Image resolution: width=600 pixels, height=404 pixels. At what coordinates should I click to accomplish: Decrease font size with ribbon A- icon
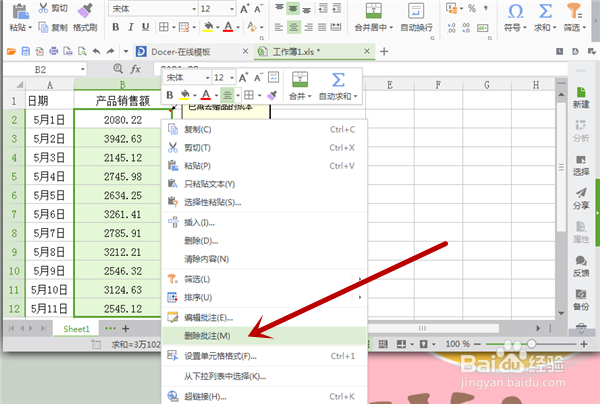point(259,9)
